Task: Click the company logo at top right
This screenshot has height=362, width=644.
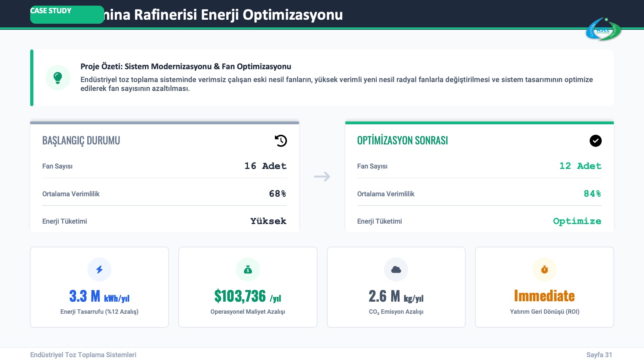Action: (x=603, y=29)
